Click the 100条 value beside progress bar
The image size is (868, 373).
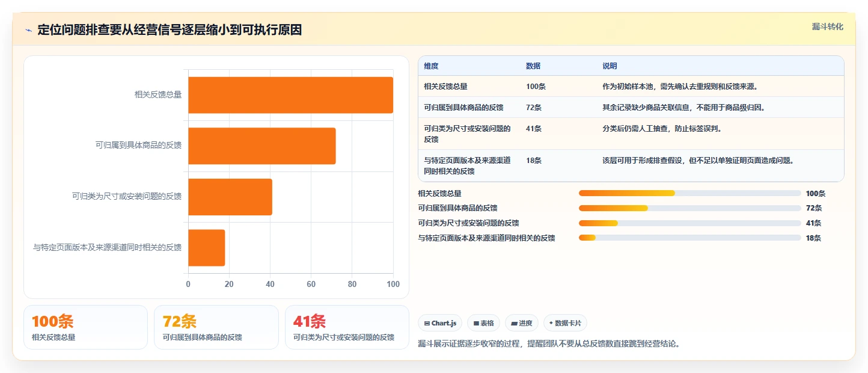pyautogui.click(x=816, y=193)
